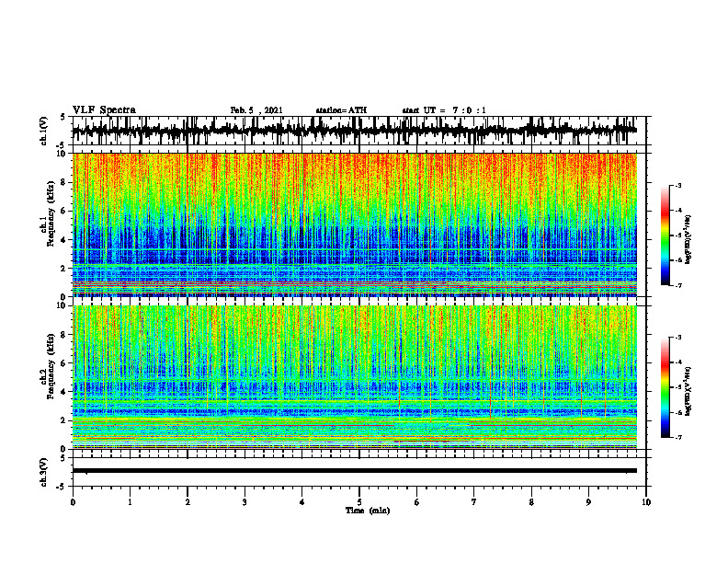This screenshot has height=563, width=728.
Task: Click the lower color scale's log(PSD) label
Action: 688,391
